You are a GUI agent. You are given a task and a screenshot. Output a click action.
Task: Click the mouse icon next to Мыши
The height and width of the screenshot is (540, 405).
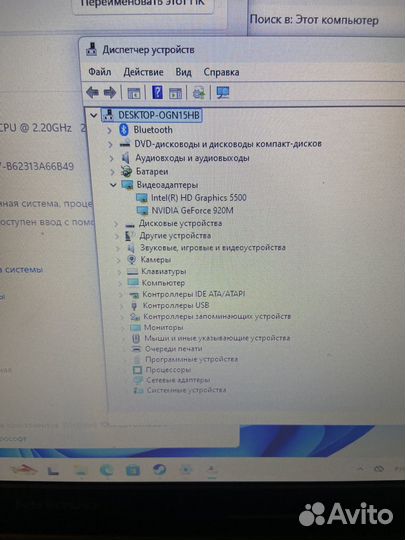click(136, 338)
